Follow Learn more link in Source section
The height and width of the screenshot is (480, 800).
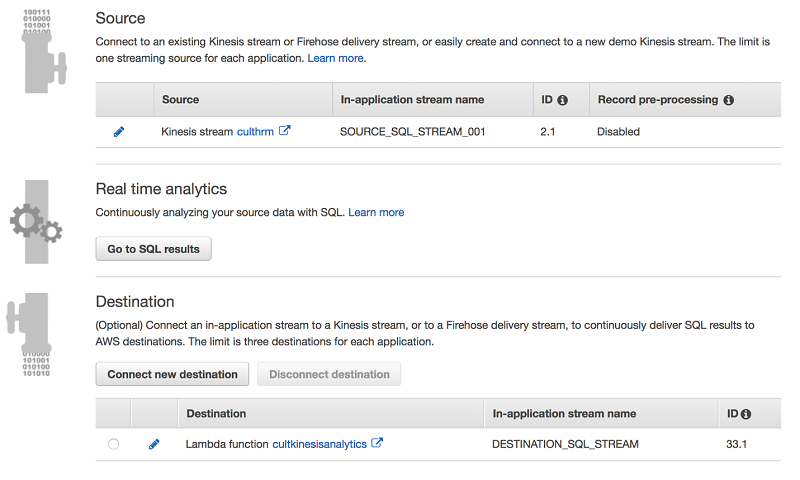336,59
